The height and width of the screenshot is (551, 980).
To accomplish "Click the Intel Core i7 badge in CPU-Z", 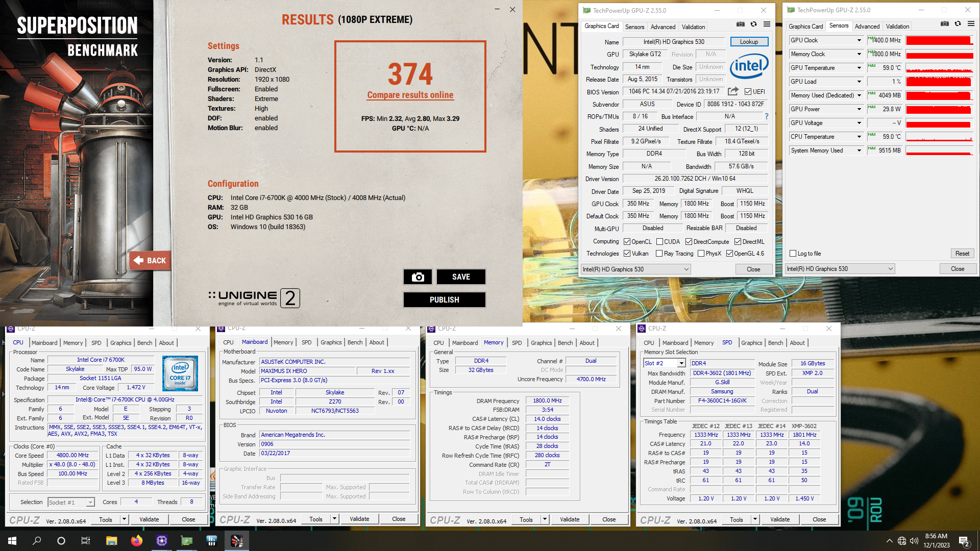I will click(x=180, y=373).
